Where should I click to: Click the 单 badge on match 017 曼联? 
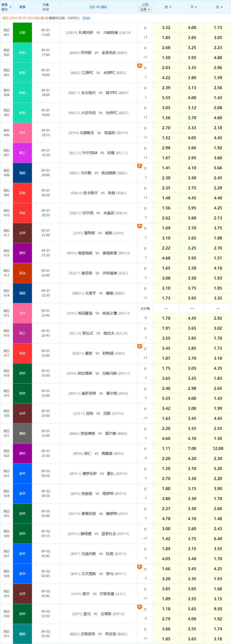click(139, 346)
